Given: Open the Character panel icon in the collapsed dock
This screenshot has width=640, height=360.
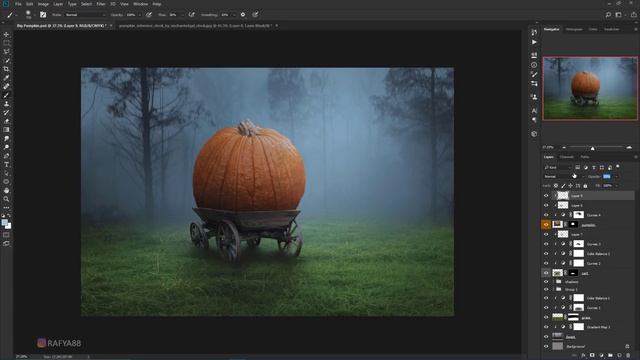Looking at the screenshot, I should pos(534,110).
